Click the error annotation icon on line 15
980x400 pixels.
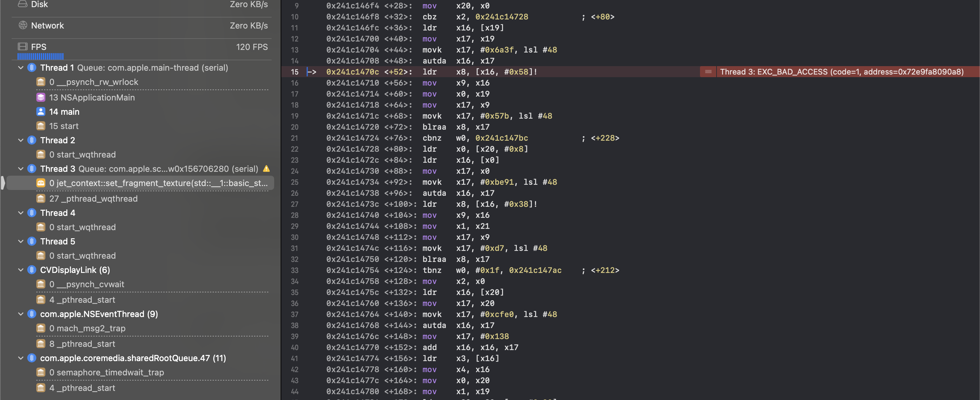(x=708, y=72)
